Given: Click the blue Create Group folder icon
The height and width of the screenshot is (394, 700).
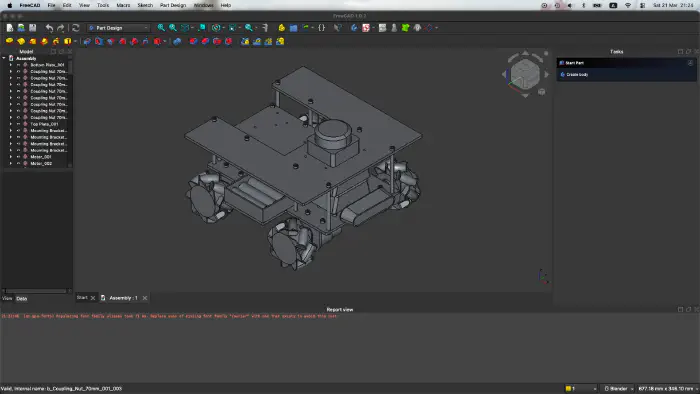Looking at the screenshot, I should tap(293, 28).
